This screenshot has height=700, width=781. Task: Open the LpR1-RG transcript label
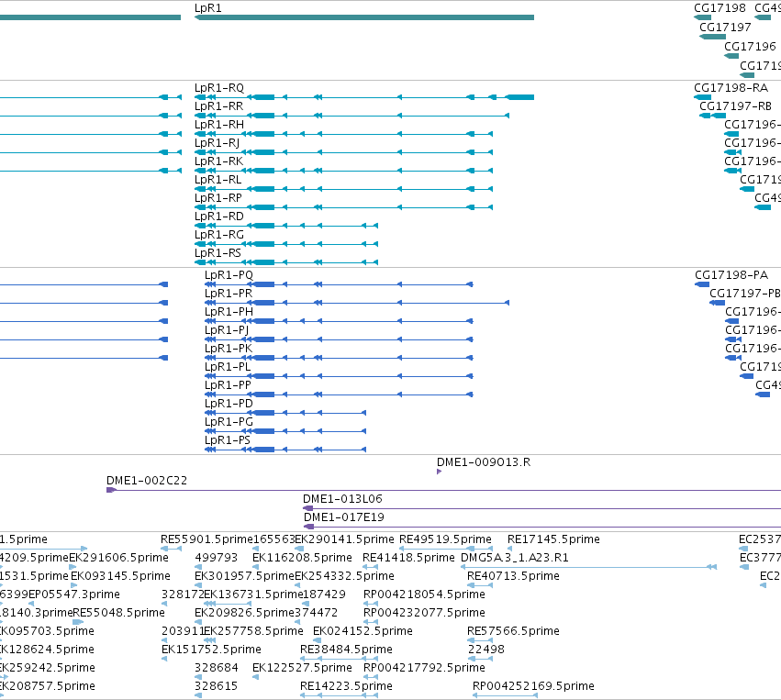pyautogui.click(x=219, y=235)
